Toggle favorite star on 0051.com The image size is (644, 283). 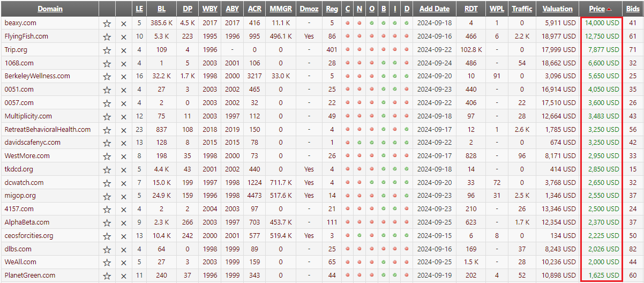pyautogui.click(x=107, y=90)
